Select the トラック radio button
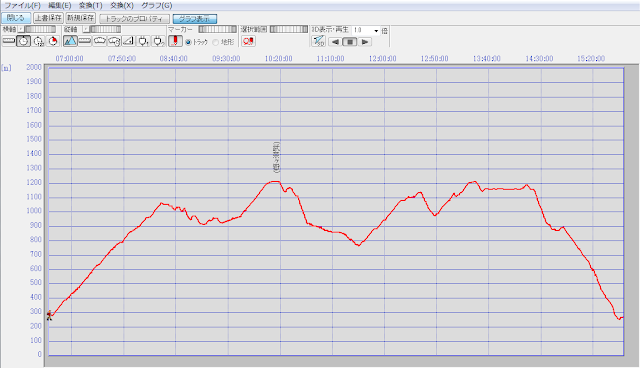 (x=188, y=42)
